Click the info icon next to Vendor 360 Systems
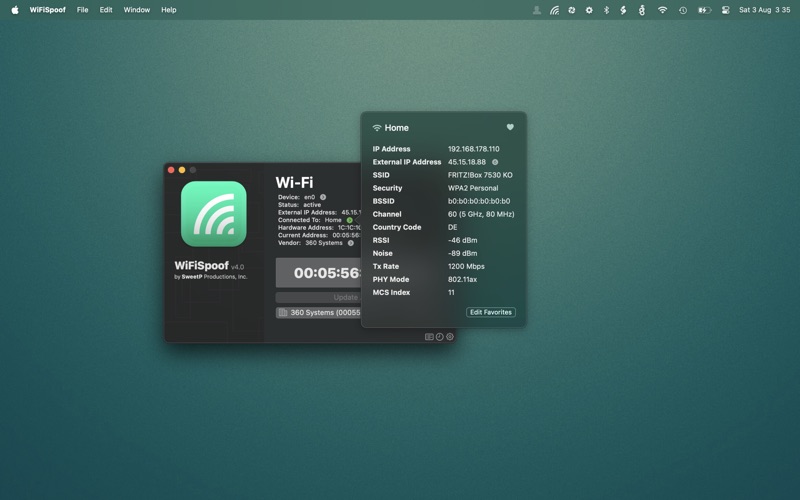The width and height of the screenshot is (800, 500). [x=351, y=243]
